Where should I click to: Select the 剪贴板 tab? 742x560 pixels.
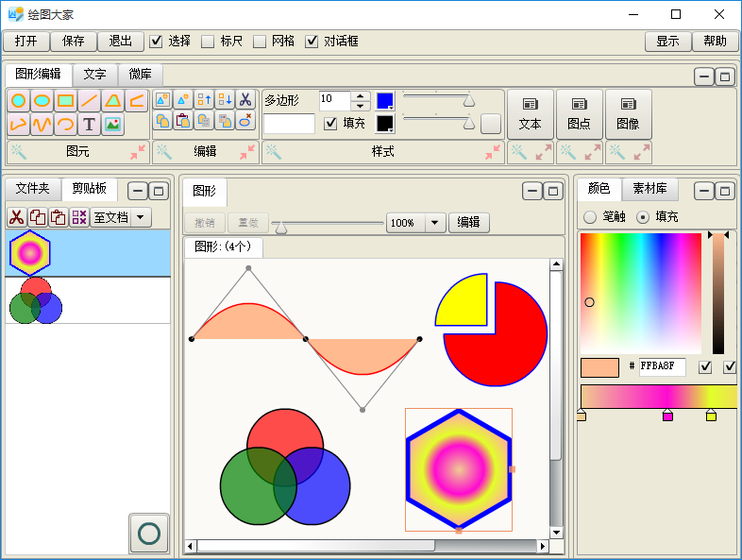(90, 189)
